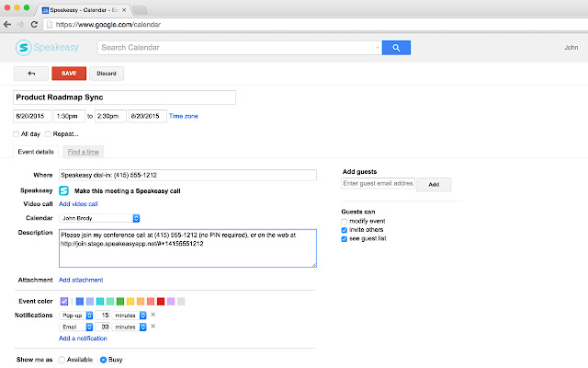Click the browser forward navigation arrow
588x368 pixels.
pyautogui.click(x=20, y=25)
